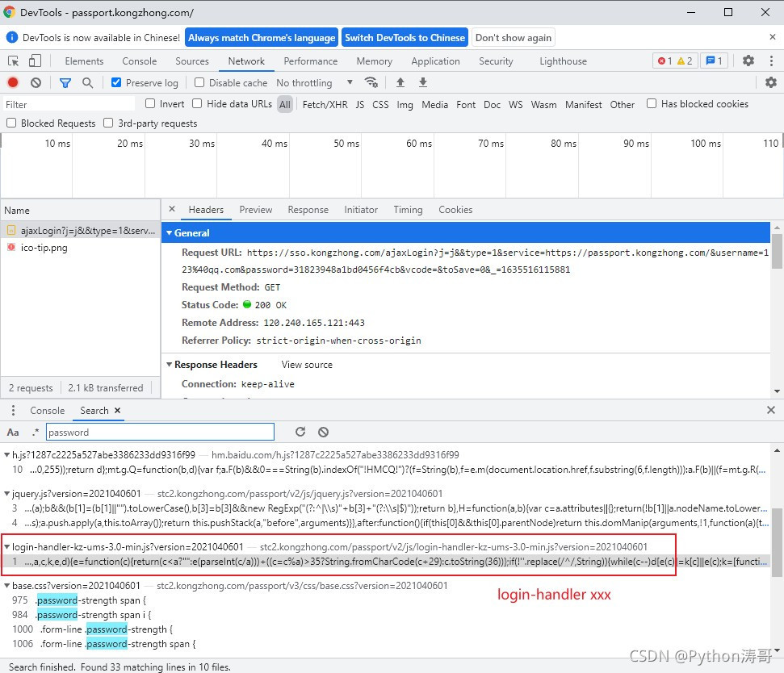Stop recording network log

coord(13,83)
